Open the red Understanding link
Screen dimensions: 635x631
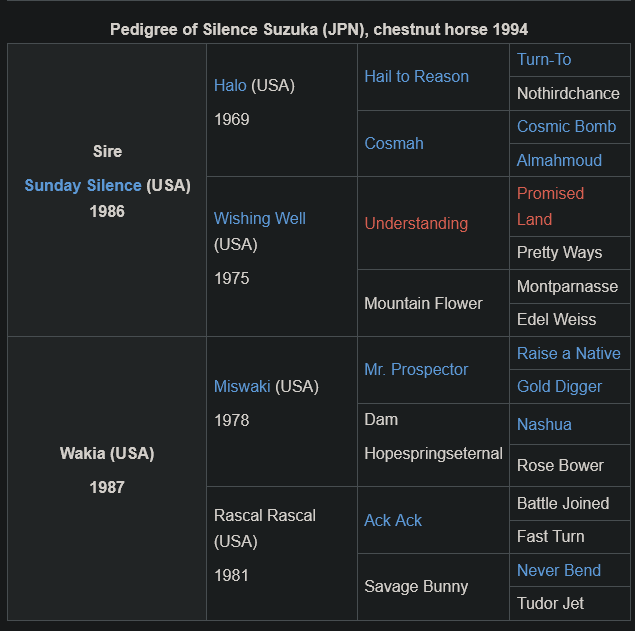click(x=416, y=223)
